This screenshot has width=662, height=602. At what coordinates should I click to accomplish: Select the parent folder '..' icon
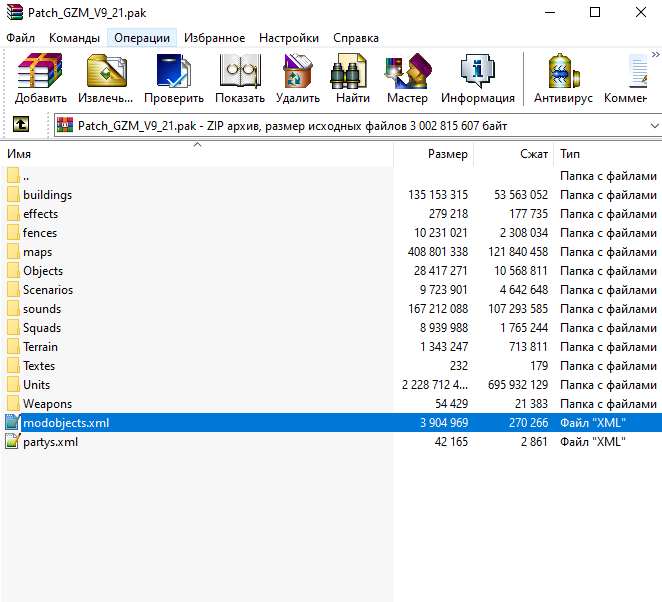[x=13, y=176]
